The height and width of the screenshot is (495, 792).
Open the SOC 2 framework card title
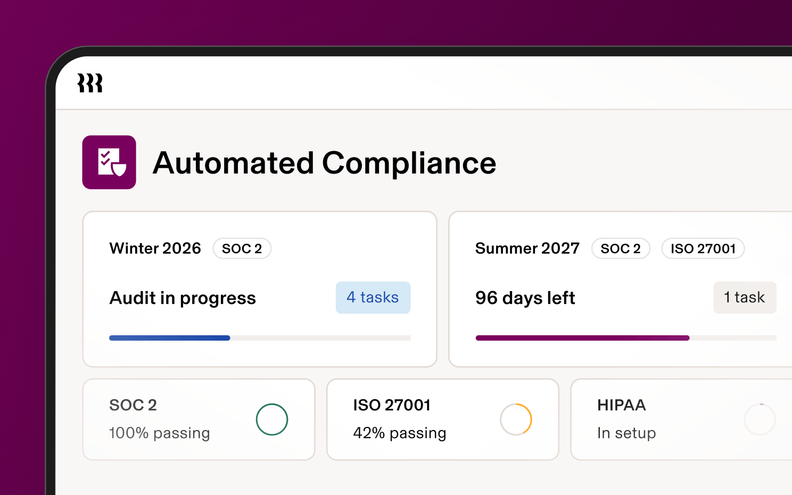click(x=133, y=405)
